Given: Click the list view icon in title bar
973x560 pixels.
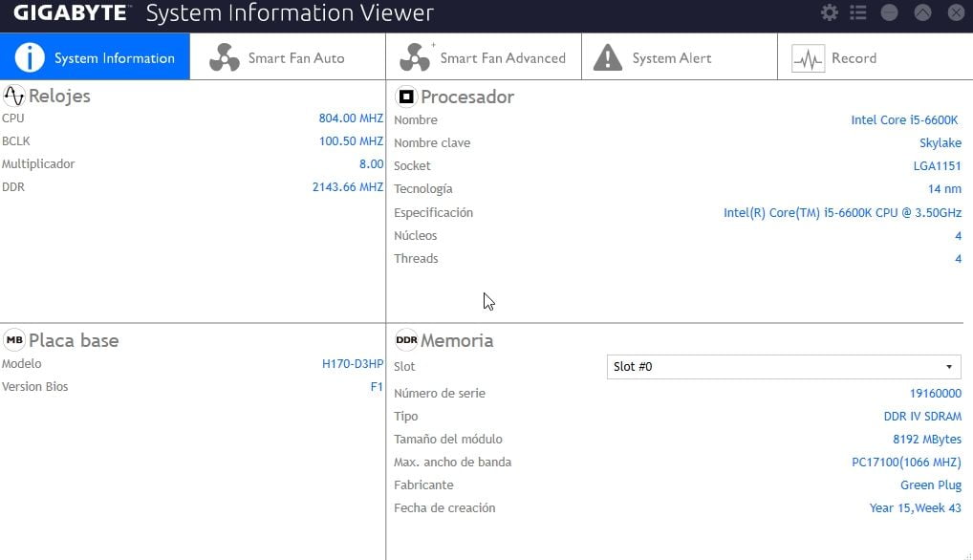Looking at the screenshot, I should (x=858, y=12).
